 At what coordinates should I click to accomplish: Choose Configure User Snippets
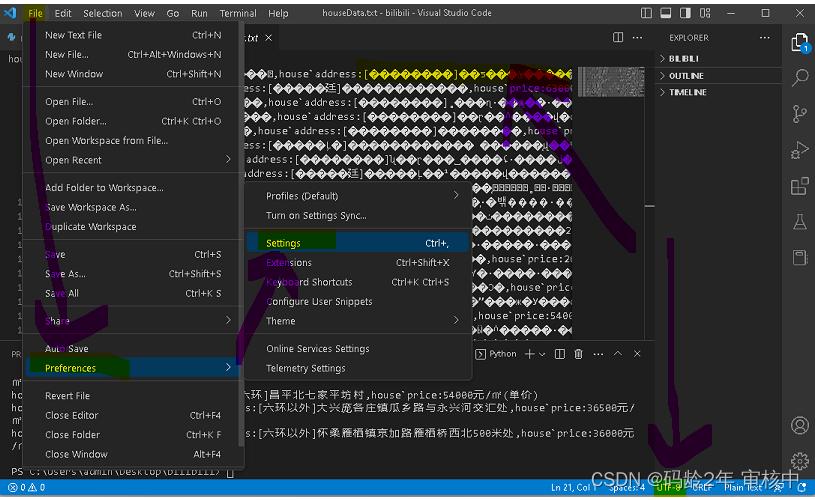[358, 301]
